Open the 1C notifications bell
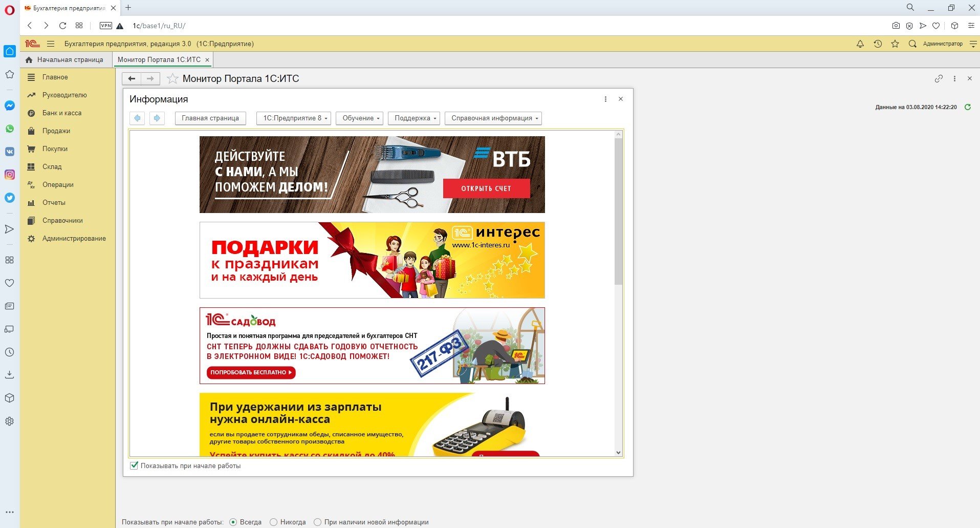 [860, 44]
